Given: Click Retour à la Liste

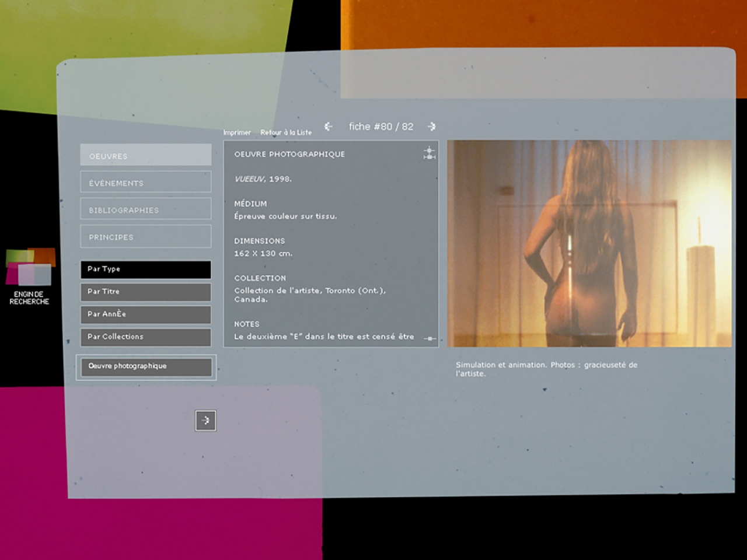Looking at the screenshot, I should point(286,132).
